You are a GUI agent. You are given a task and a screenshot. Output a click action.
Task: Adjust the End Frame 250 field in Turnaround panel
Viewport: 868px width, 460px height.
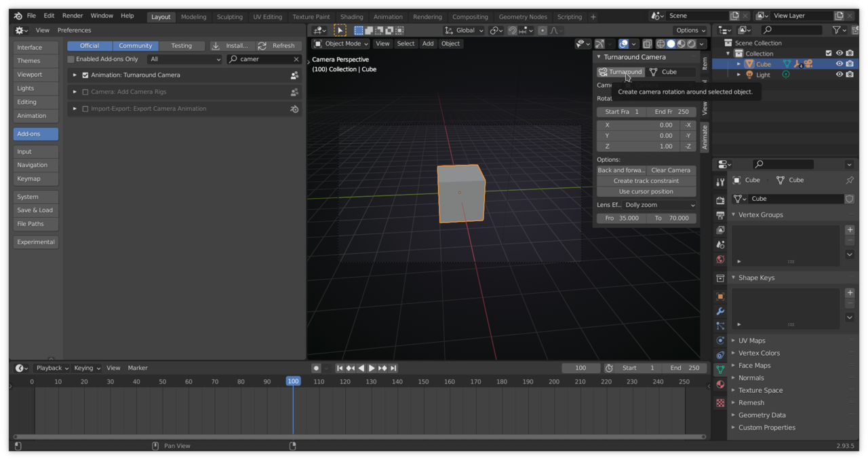coord(671,112)
